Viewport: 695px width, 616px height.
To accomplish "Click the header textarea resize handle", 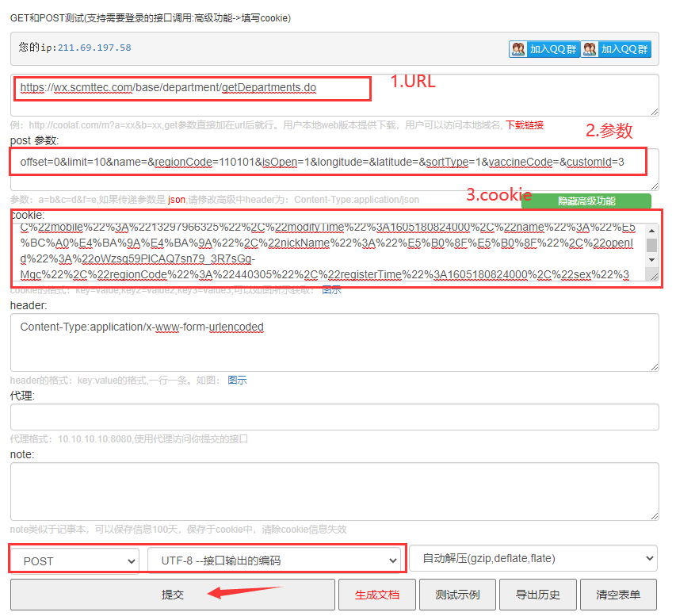I will click(x=655, y=367).
